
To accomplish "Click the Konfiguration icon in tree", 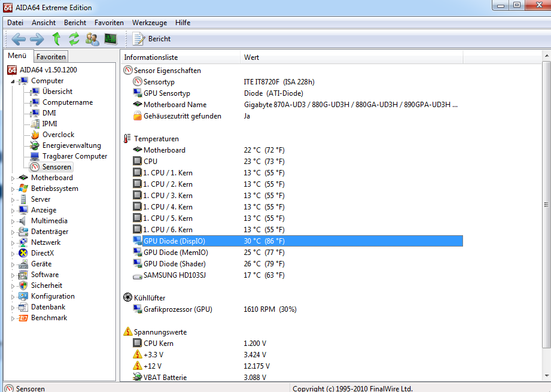I will point(23,296).
